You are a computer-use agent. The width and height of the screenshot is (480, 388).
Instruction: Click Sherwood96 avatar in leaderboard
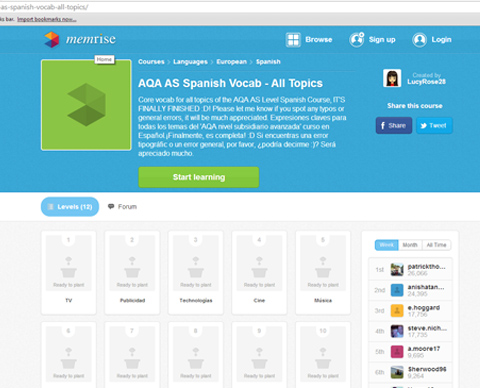point(397,372)
